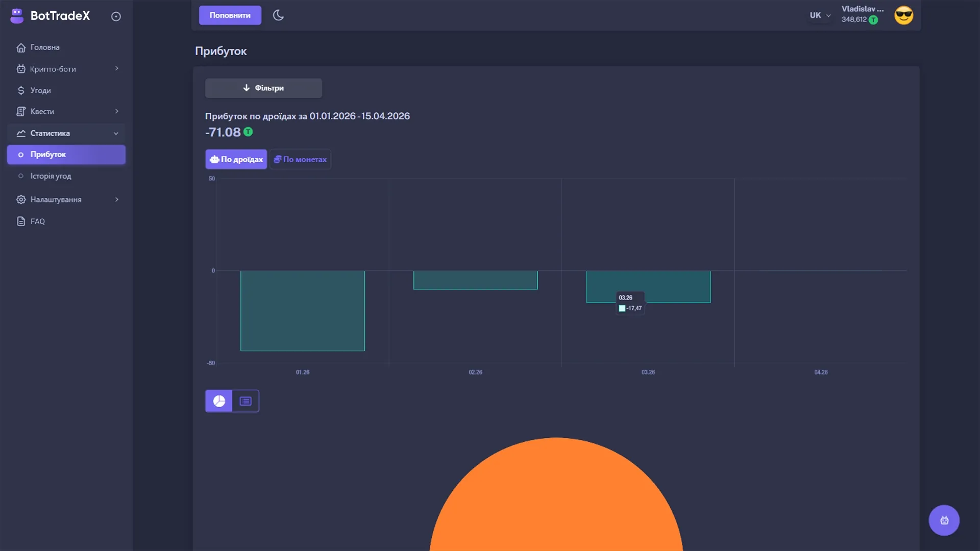The image size is (980, 551).
Task: Click the -17,47 tooltip color marker on chart
Action: click(622, 308)
